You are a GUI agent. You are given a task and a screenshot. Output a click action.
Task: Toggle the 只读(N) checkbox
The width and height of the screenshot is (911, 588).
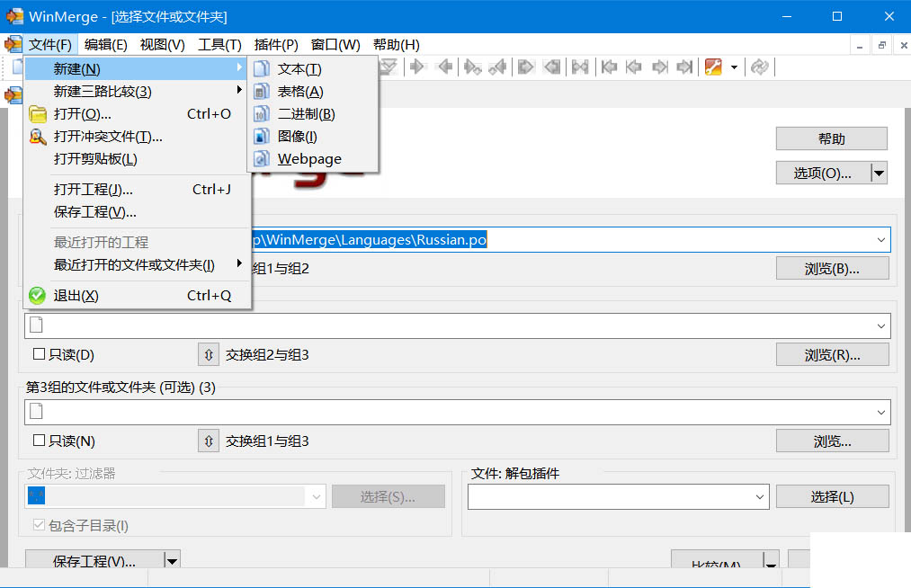coord(39,441)
